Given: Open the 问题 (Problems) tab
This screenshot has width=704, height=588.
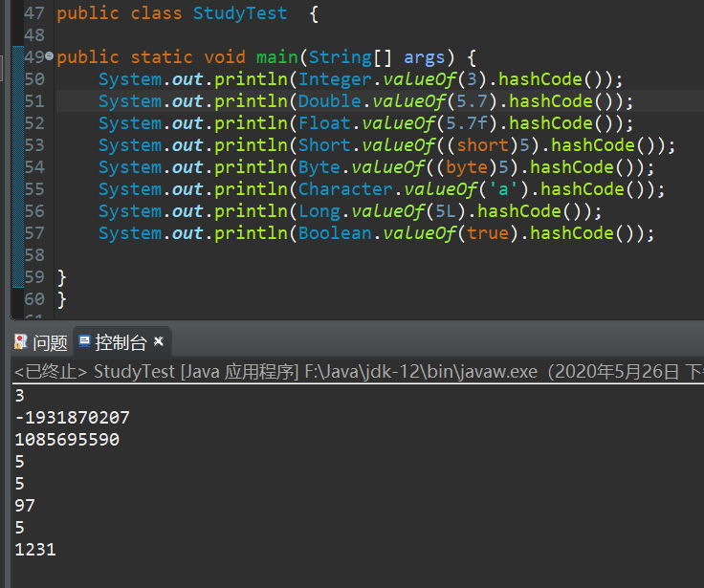Looking at the screenshot, I should point(41,343).
